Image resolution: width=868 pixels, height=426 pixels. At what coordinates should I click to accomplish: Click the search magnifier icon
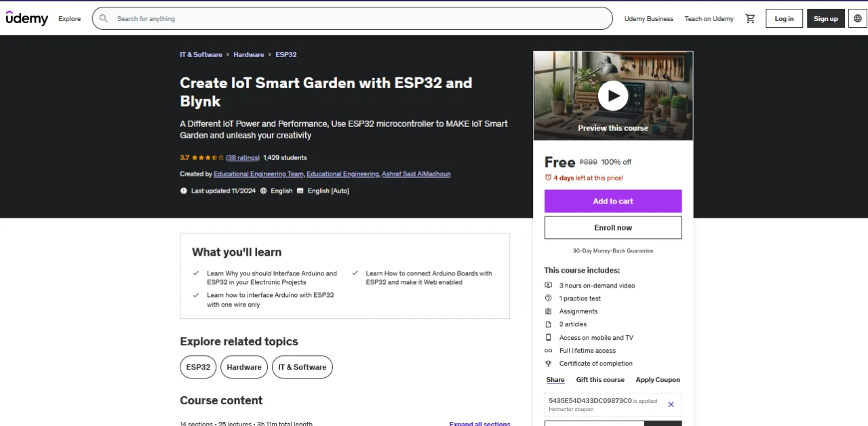coord(104,18)
